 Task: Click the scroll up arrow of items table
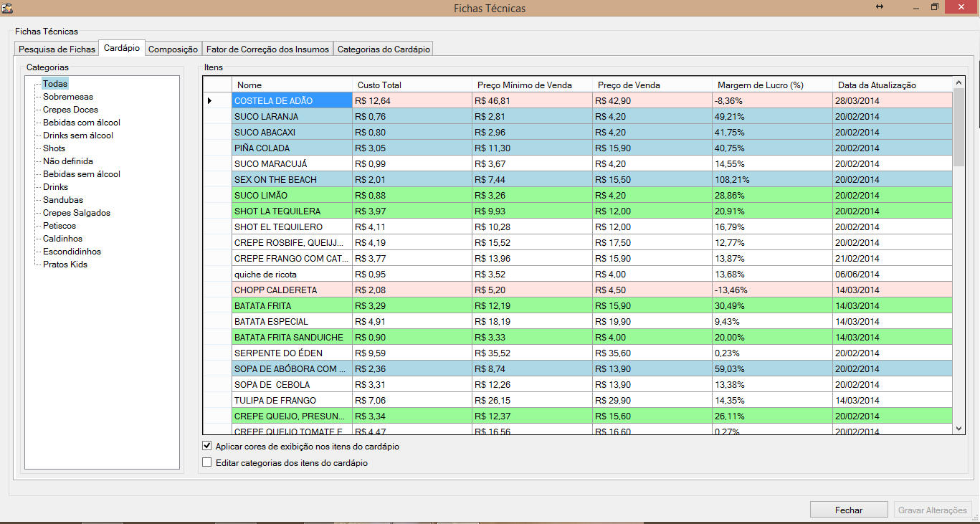click(x=959, y=82)
